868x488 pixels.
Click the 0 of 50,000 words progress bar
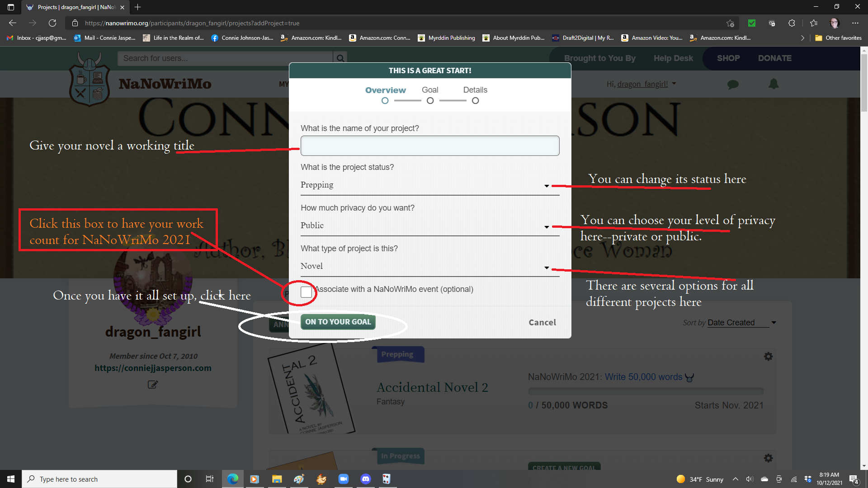click(646, 391)
